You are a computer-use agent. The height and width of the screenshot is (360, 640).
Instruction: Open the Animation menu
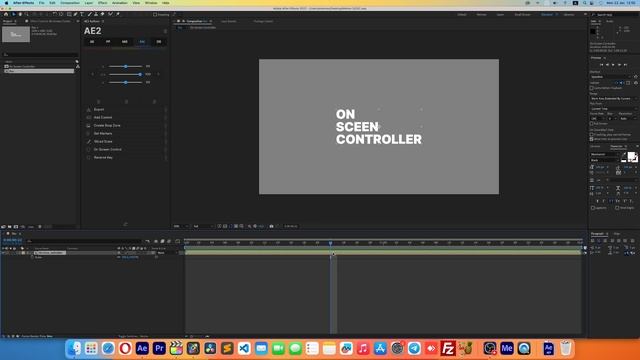(120, 3)
